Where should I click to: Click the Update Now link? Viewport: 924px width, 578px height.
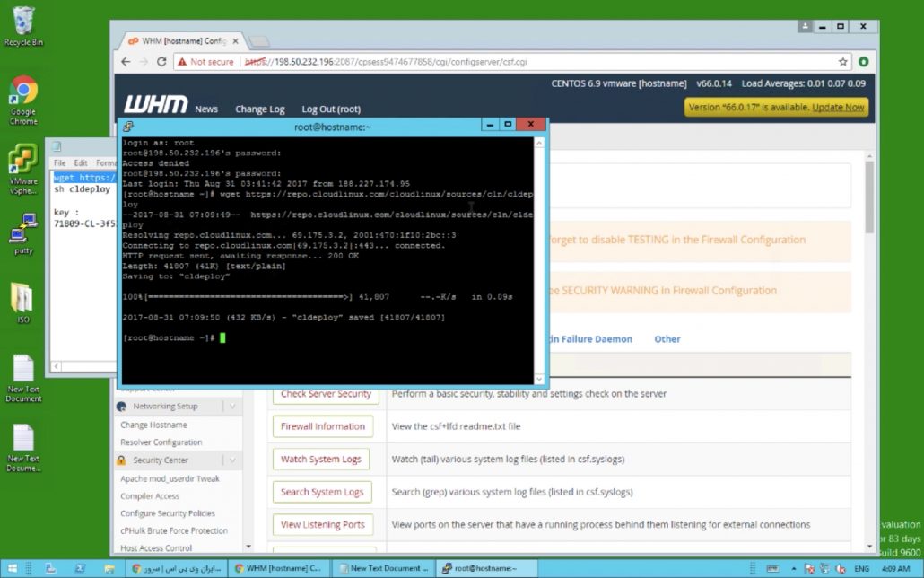coord(838,107)
